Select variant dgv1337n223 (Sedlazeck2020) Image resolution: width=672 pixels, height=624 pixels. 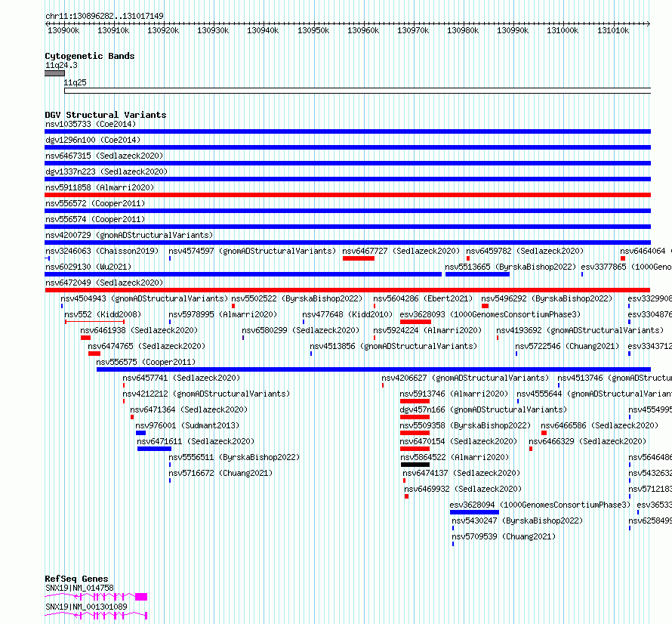click(347, 179)
